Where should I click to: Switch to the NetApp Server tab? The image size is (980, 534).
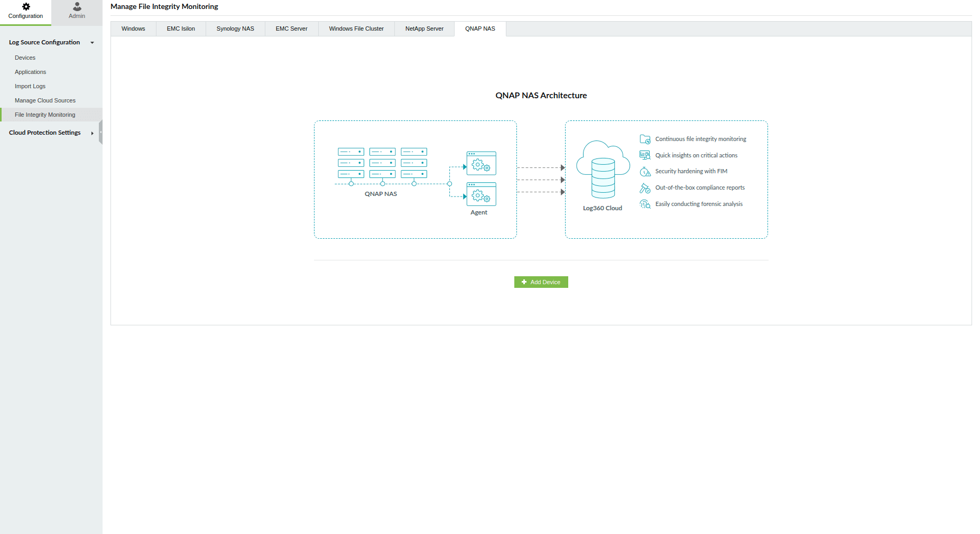(x=424, y=29)
